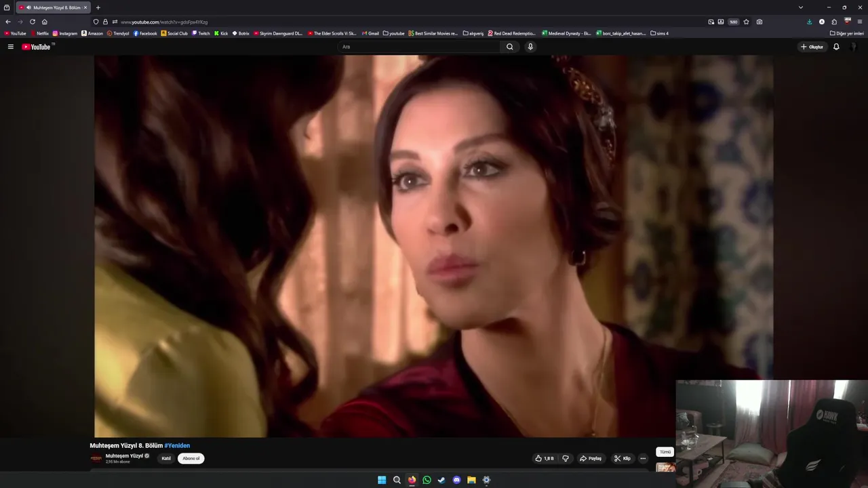
Task: Switch to the Muhteşem Yüzyıl 8. Bölüm tab
Action: pyautogui.click(x=53, y=7)
